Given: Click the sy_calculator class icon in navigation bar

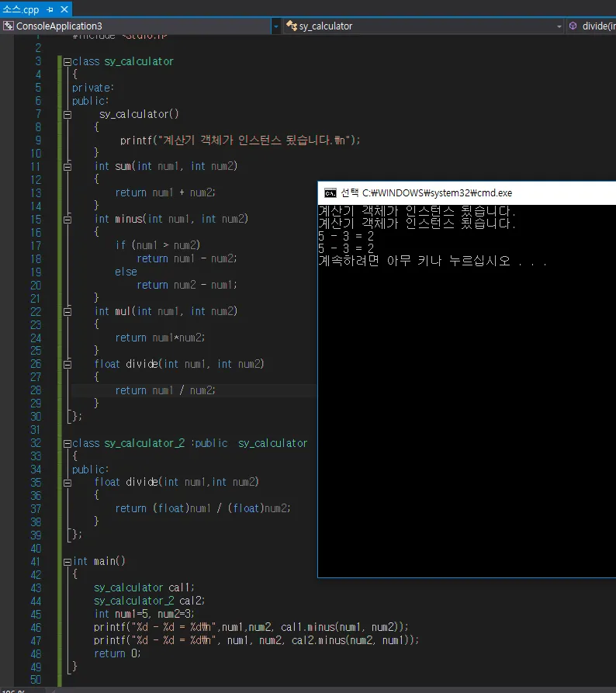Looking at the screenshot, I should coord(291,26).
